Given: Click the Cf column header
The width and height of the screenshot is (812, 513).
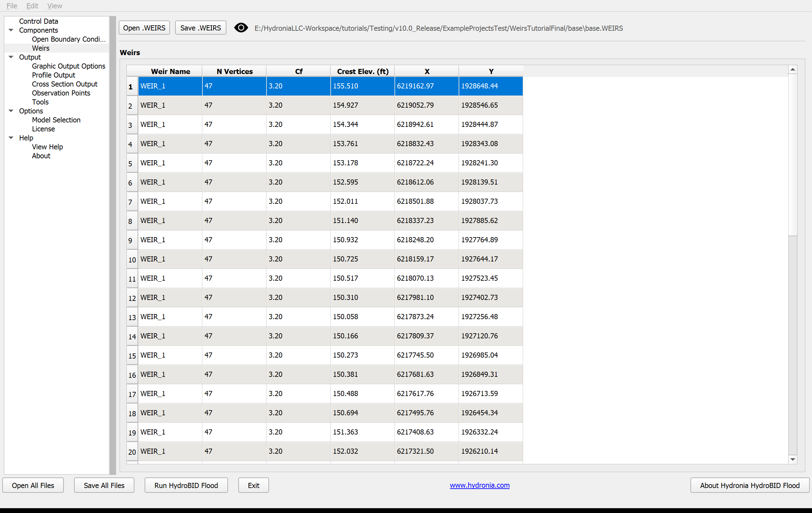Looking at the screenshot, I should point(299,71).
